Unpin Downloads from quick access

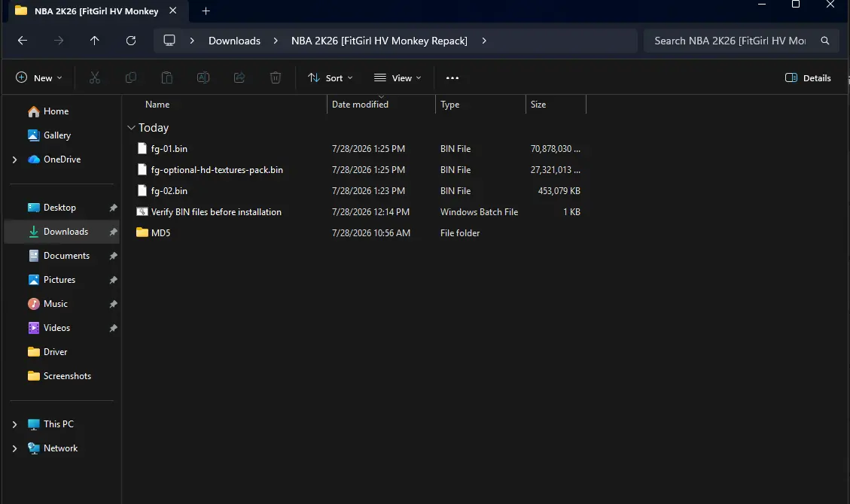[x=113, y=232]
